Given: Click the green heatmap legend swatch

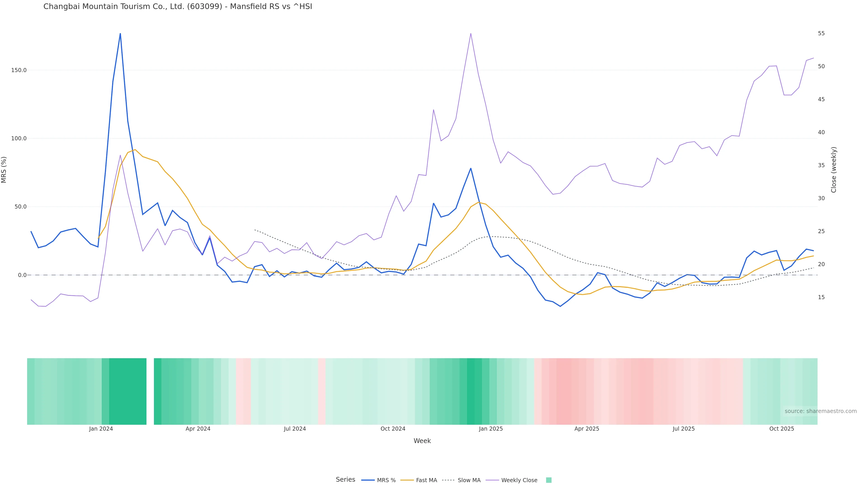Looking at the screenshot, I should 549,480.
